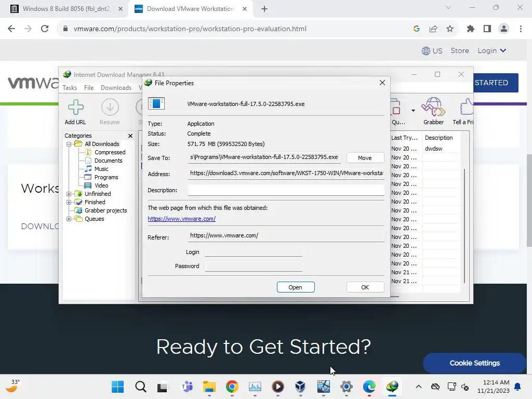Click the Login input field
The image size is (532, 399).
click(x=254, y=252)
